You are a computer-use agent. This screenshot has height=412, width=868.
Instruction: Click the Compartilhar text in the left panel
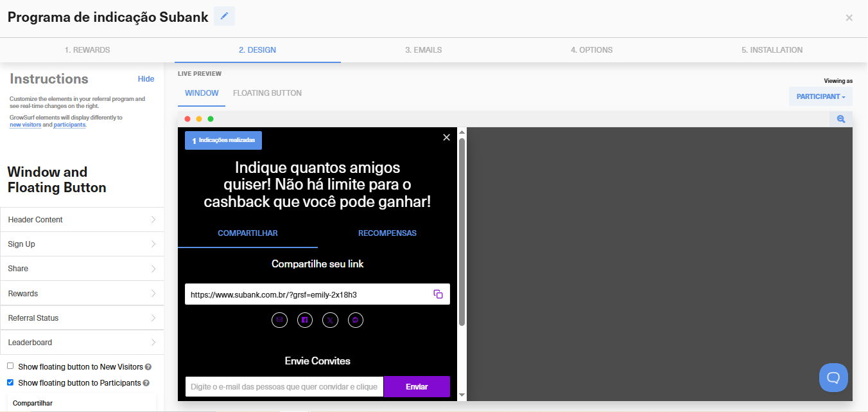(x=33, y=404)
